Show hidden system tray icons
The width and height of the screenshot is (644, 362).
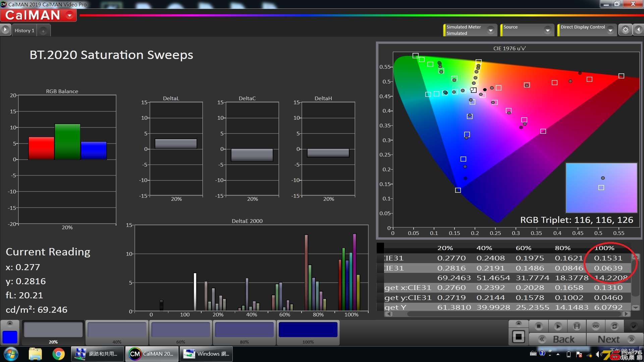(558, 354)
